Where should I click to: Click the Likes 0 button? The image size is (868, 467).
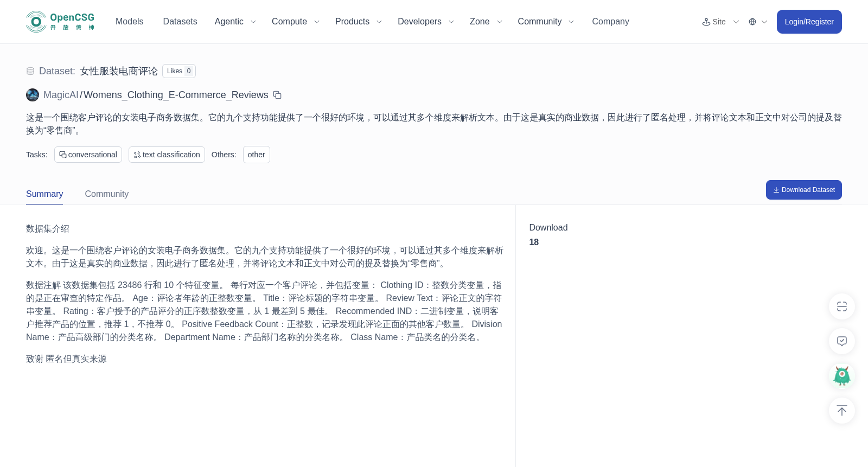(x=179, y=71)
